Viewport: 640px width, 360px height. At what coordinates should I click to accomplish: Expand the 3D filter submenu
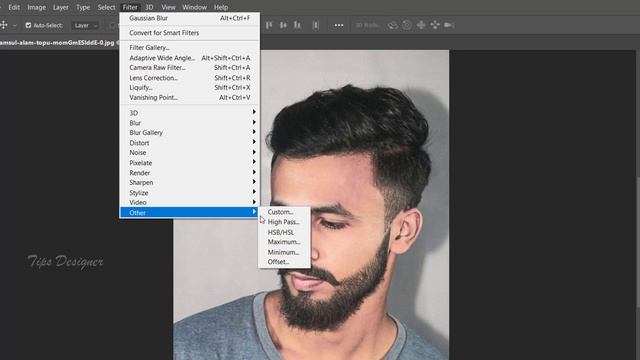(189, 113)
